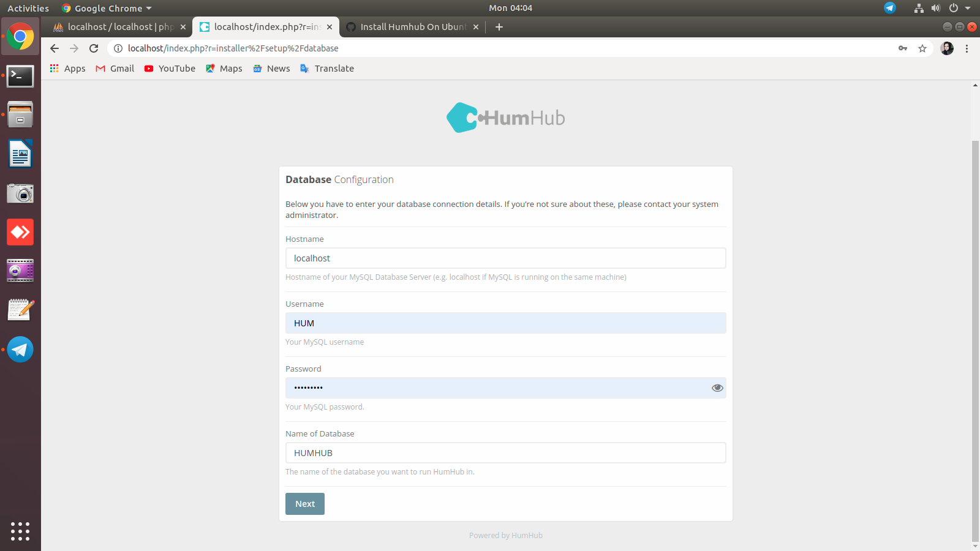The width and height of the screenshot is (980, 551).
Task: Open Chrome's three-dot menu
Action: click(967, 48)
